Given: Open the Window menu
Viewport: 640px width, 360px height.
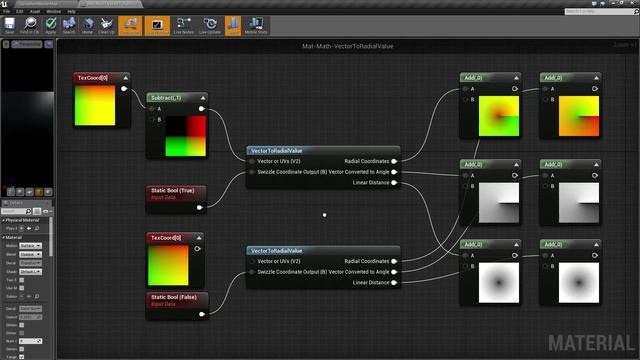Looking at the screenshot, I should pos(53,11).
